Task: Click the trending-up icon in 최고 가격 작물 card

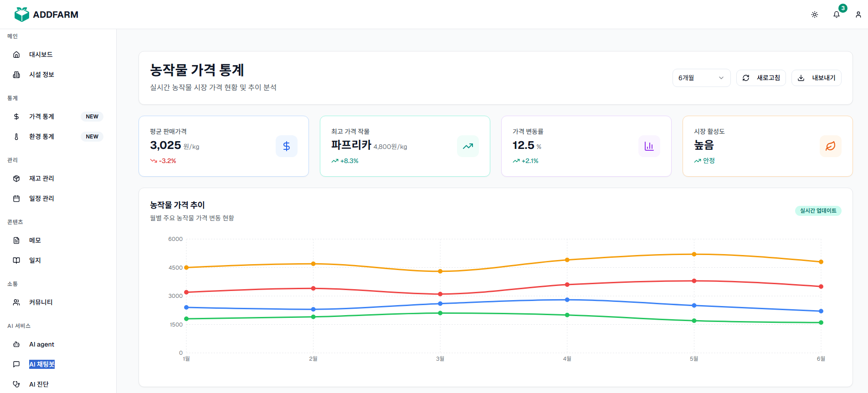Action: 468,146
